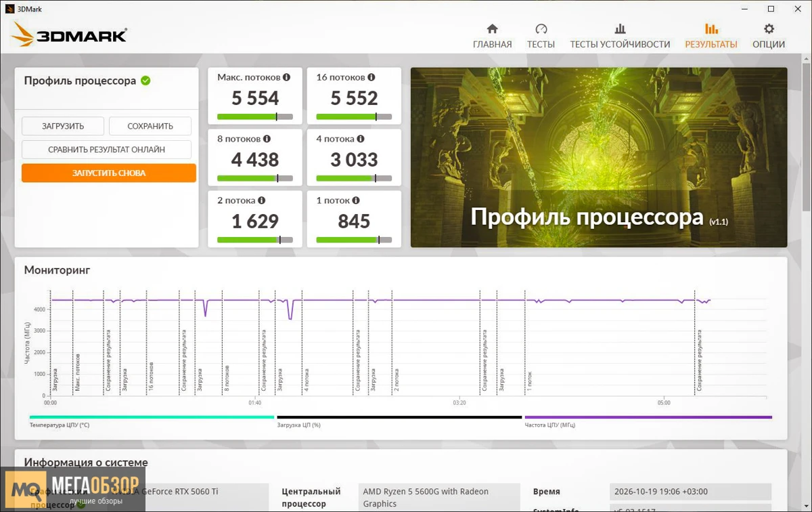Open ТЕСТЫ УСТОЙЧИВОСТИ tab
This screenshot has height=512, width=812.
[620, 37]
